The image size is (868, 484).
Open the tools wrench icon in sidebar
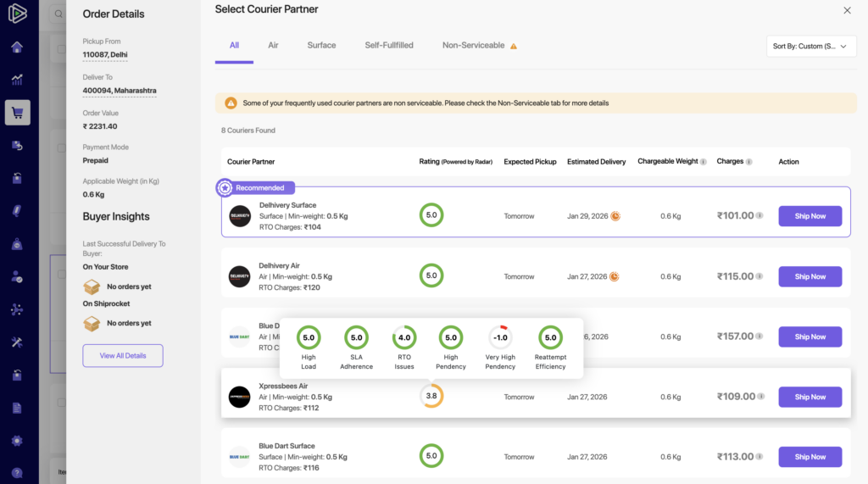point(17,342)
